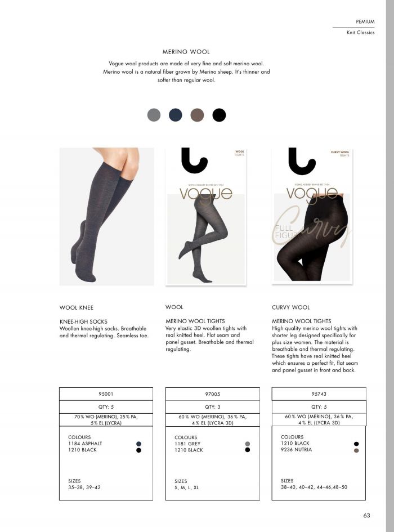Click the grey color swatch at top
The height and width of the screenshot is (532, 394).
[x=154, y=115]
